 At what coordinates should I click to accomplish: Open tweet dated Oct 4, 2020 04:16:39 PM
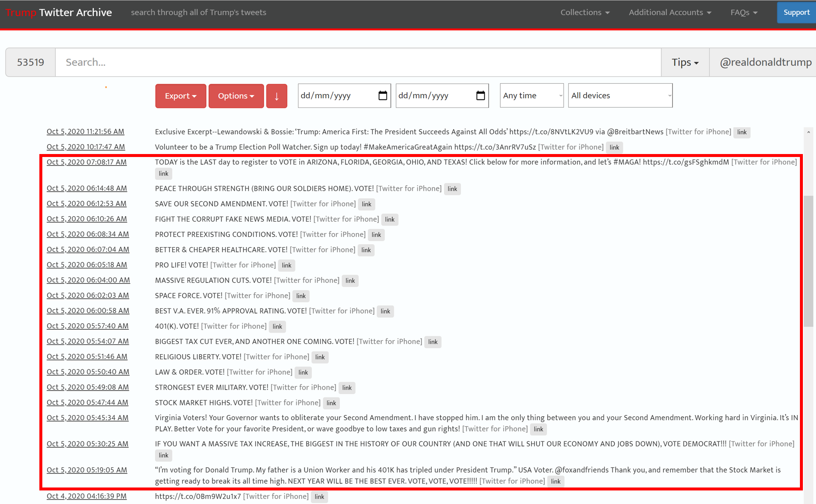[x=86, y=496]
